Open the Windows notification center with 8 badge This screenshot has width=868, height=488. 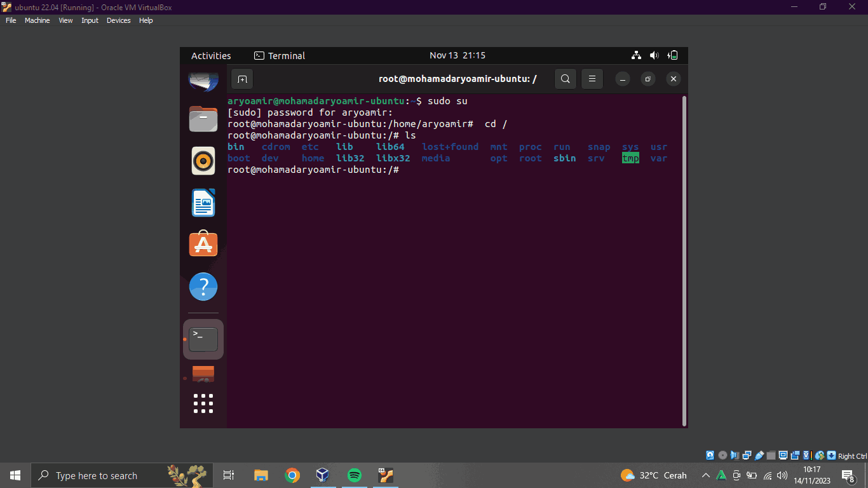(x=848, y=475)
